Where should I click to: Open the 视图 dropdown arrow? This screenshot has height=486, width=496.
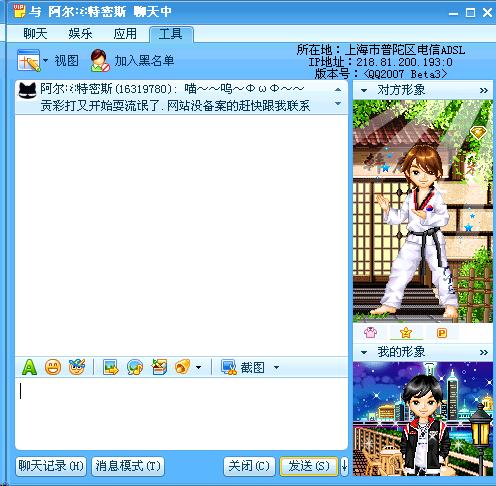[x=46, y=61]
